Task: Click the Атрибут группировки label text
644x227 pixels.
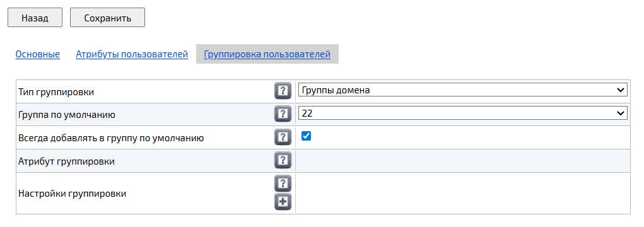Action: click(66, 161)
